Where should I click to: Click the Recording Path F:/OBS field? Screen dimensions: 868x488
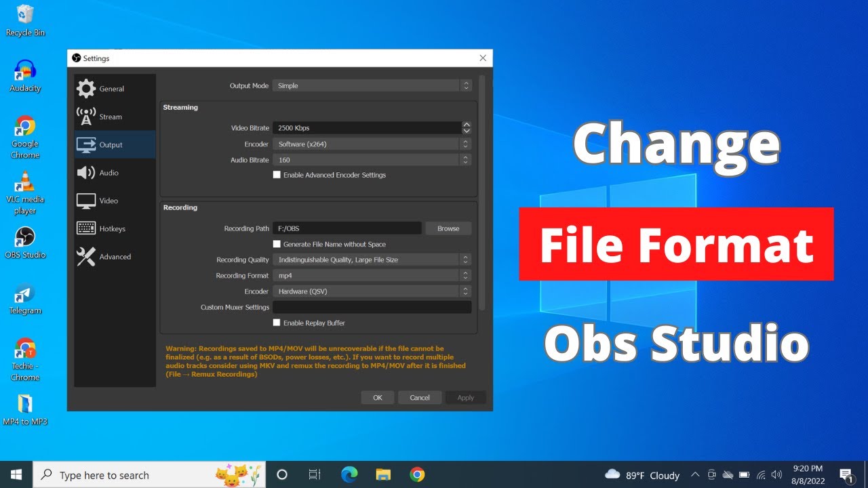[347, 228]
